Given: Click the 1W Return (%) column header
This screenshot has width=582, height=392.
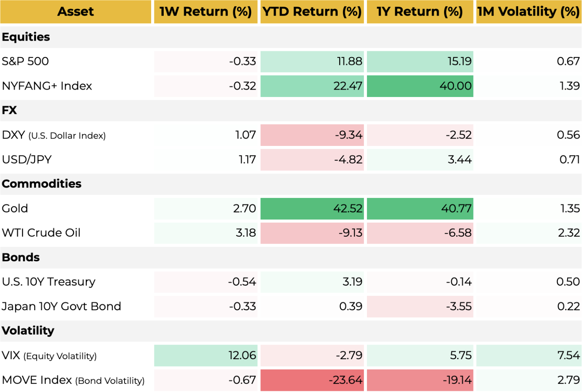Looking at the screenshot, I should coord(205,12).
